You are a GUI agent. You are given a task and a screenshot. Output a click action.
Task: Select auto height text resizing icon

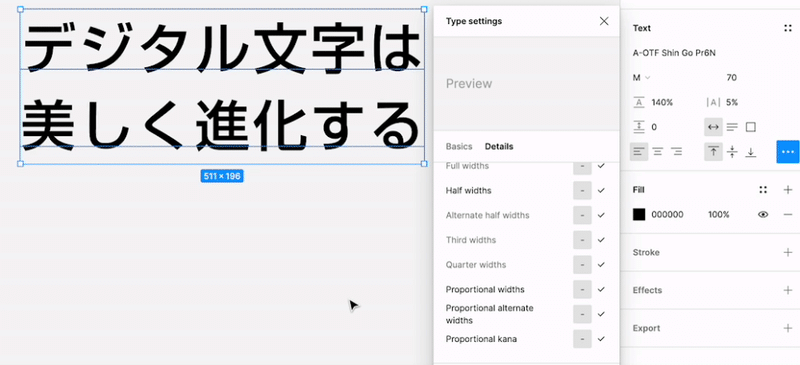tap(732, 127)
